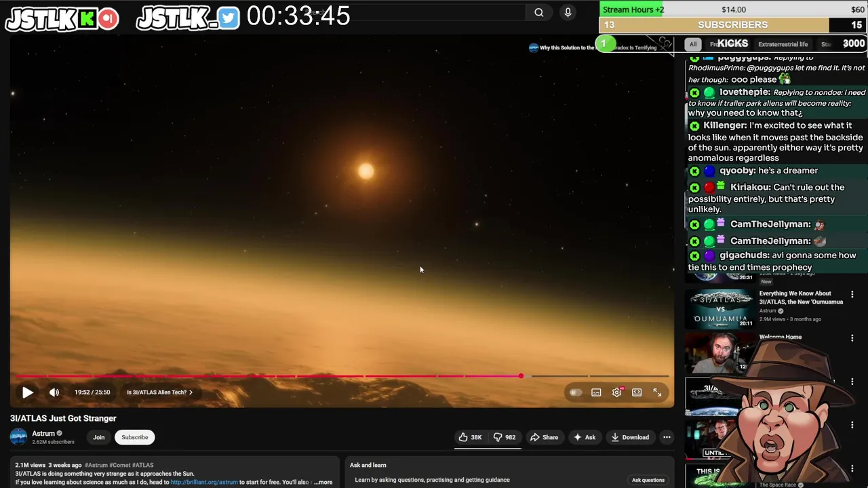
Task: Toggle the autoplay switch in player
Action: [x=575, y=392]
